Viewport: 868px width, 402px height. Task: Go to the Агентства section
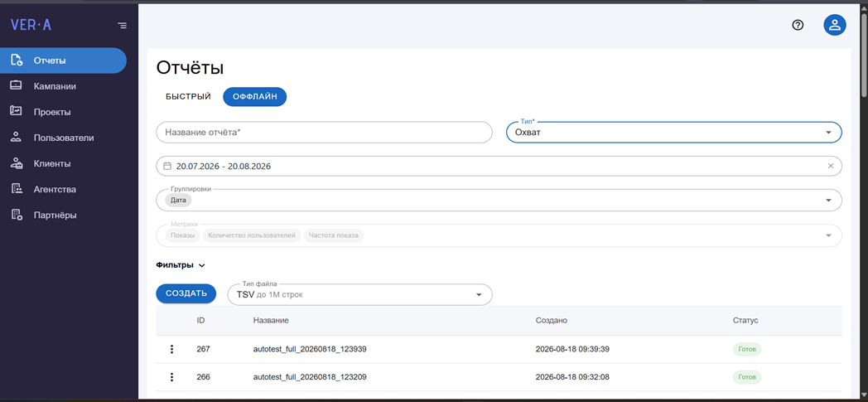coord(55,189)
